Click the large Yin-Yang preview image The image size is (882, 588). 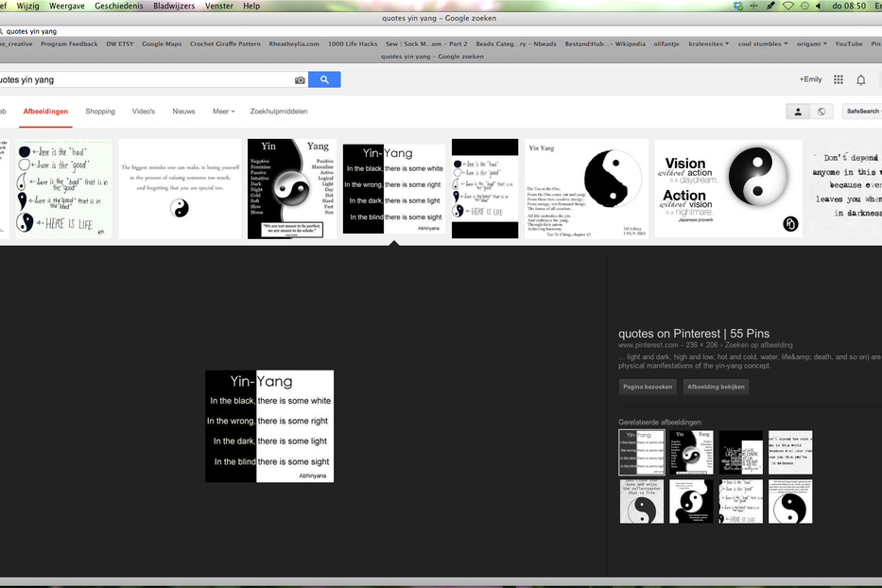[x=269, y=426]
